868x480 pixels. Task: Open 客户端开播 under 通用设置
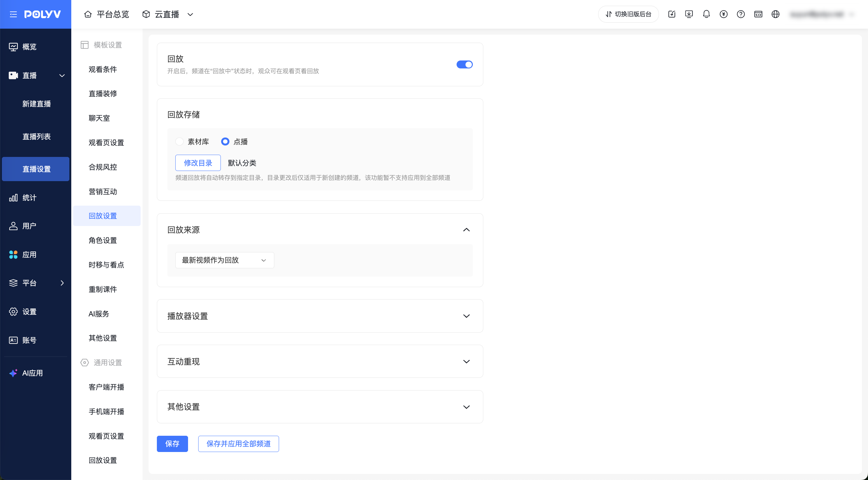tap(106, 387)
